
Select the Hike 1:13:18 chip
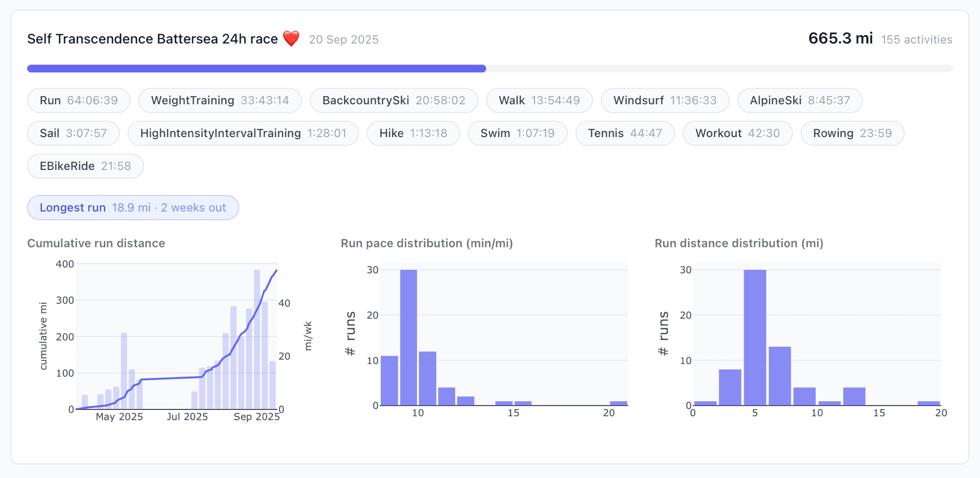tap(414, 133)
